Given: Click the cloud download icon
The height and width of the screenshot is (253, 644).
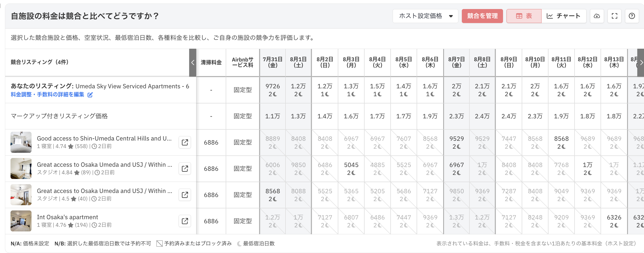Looking at the screenshot, I should [x=597, y=16].
